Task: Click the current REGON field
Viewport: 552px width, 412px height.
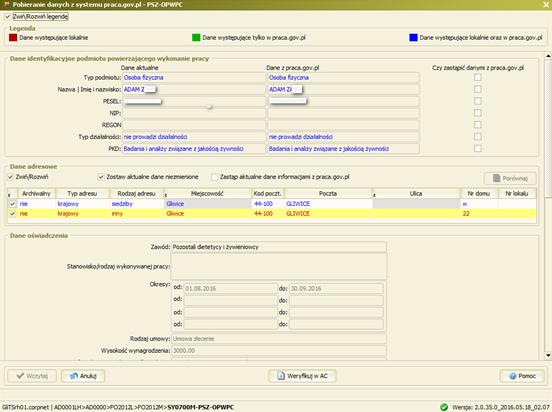Action: pos(194,125)
